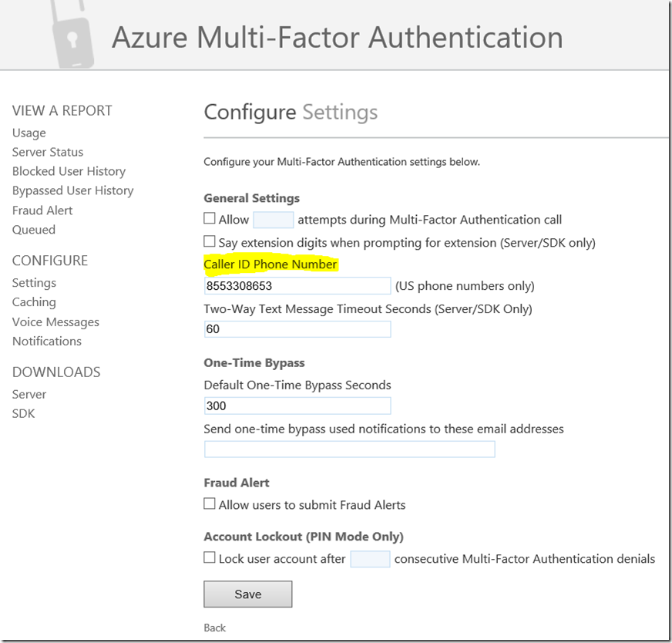
Task: Open the Queued report
Action: (x=34, y=229)
